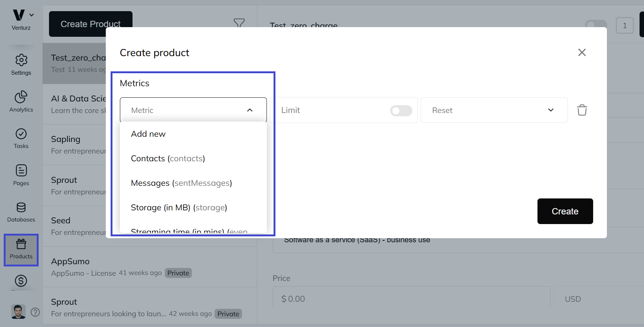Open Settings from the sidebar
This screenshot has height=327, width=644.
point(21,65)
